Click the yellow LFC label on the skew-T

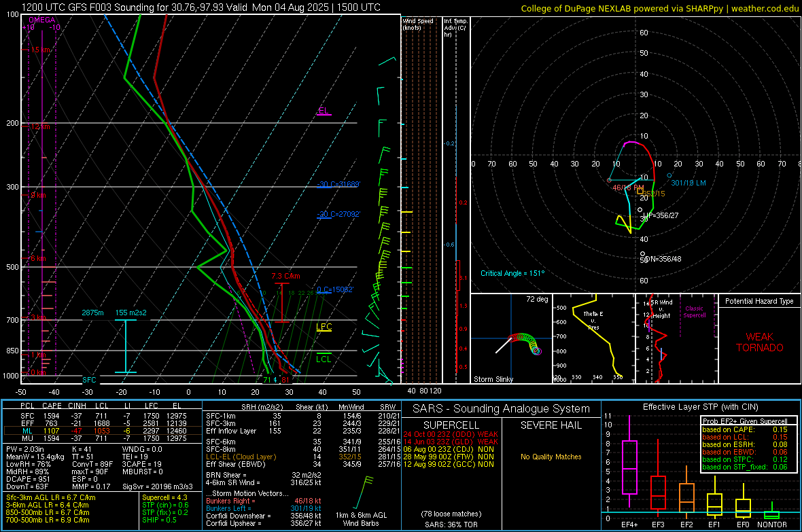click(324, 327)
